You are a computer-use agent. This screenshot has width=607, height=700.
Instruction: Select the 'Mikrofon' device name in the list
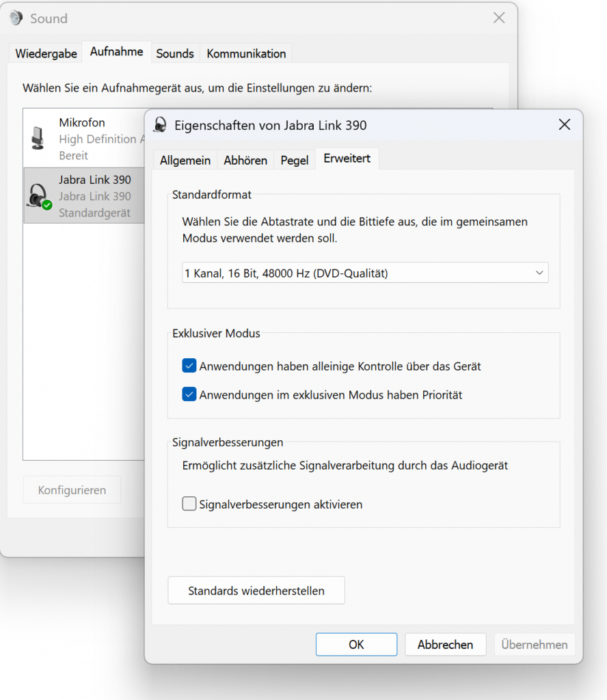[x=82, y=122]
